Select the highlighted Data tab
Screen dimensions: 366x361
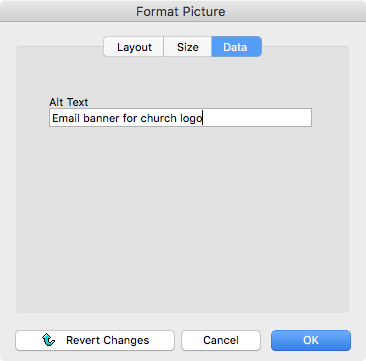coord(236,47)
